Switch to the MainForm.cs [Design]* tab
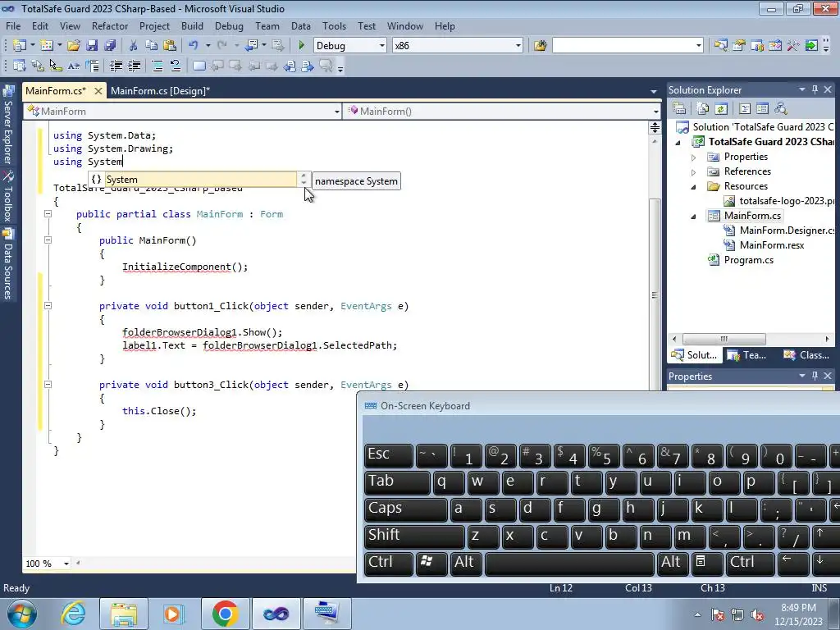 click(x=160, y=90)
